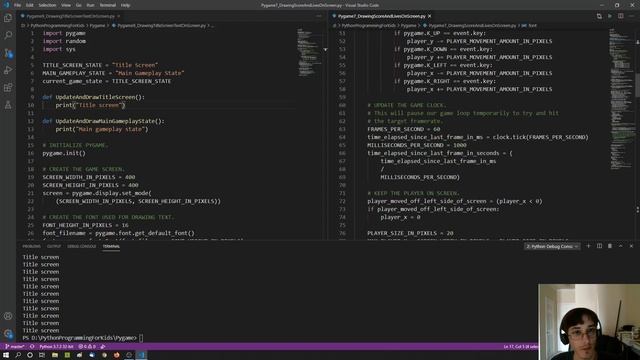This screenshot has width=640, height=360.
Task: Maximize the panel with the chevron-up icon
Action: pos(620,246)
